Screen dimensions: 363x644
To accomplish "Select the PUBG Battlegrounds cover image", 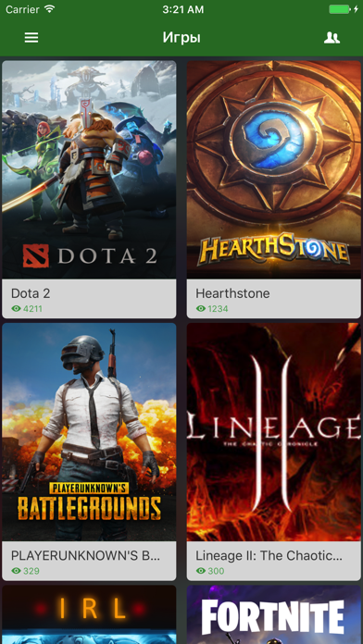I will (x=89, y=432).
